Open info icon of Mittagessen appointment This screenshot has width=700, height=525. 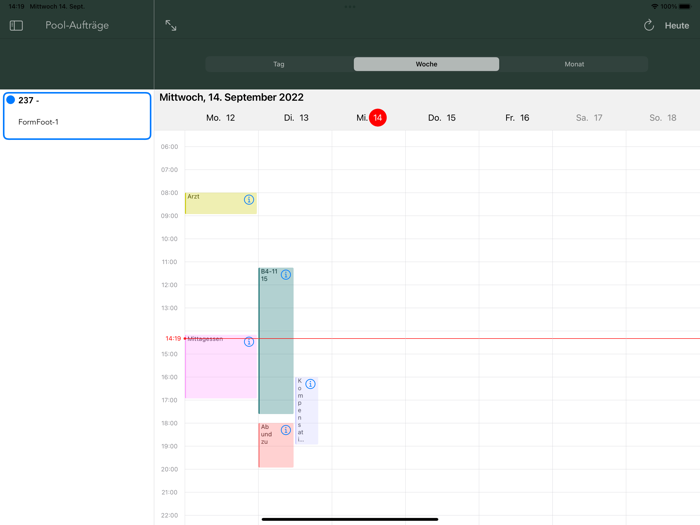[x=249, y=342]
